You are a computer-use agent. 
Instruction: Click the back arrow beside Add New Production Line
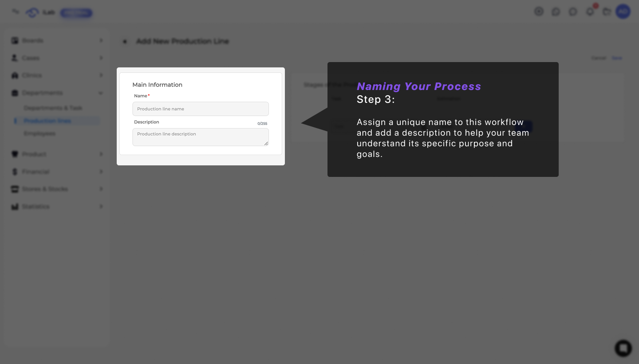tap(125, 41)
